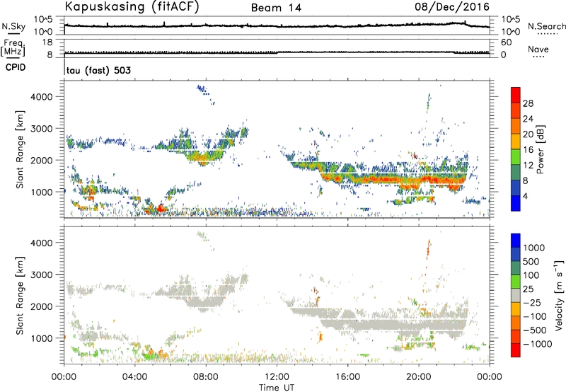Click the '08:00' time axis label

point(206,377)
